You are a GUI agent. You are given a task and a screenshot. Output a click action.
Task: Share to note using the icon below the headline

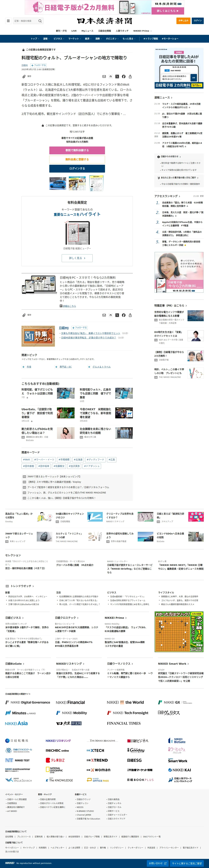[111, 77]
